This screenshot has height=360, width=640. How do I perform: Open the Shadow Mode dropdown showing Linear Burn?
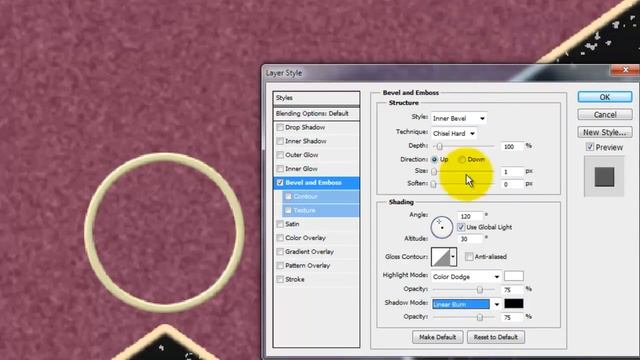point(466,304)
